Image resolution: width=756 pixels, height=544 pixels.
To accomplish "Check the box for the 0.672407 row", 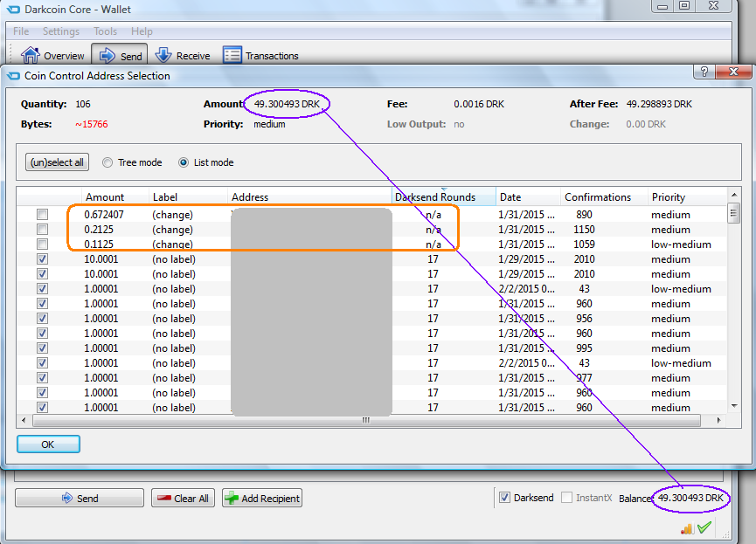I will [x=43, y=215].
